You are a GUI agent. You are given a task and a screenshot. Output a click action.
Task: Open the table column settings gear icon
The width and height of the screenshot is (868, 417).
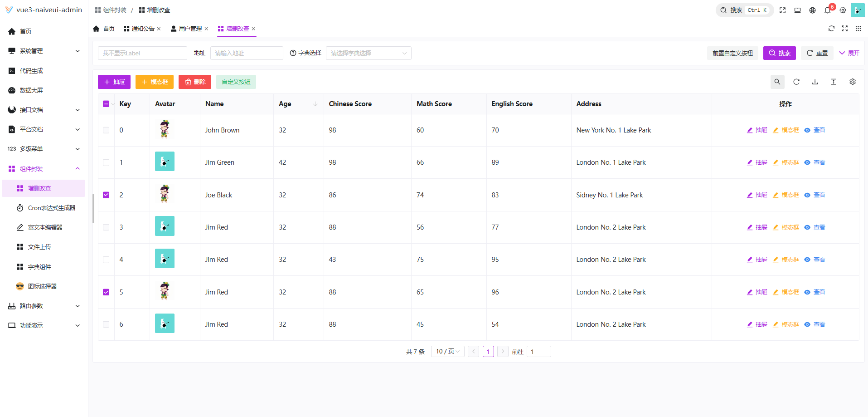click(x=853, y=82)
